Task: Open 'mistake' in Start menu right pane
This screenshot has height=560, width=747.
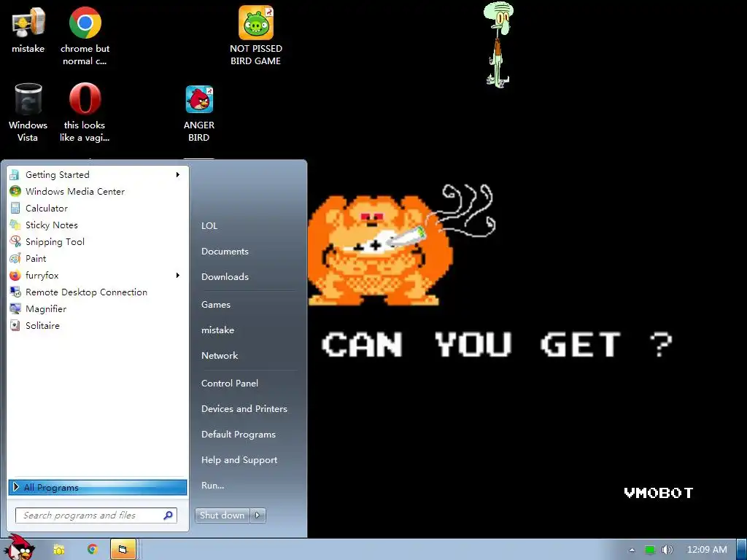Action: pyautogui.click(x=217, y=330)
